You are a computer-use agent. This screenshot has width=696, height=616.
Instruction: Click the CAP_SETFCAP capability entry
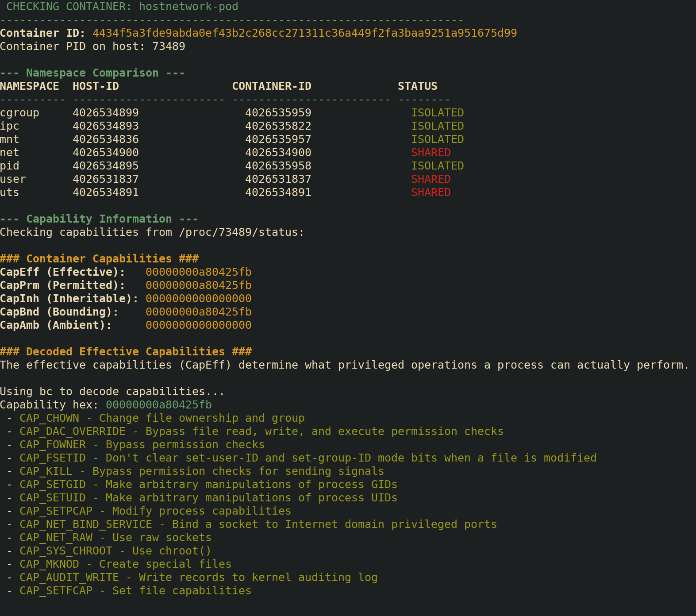click(56, 591)
